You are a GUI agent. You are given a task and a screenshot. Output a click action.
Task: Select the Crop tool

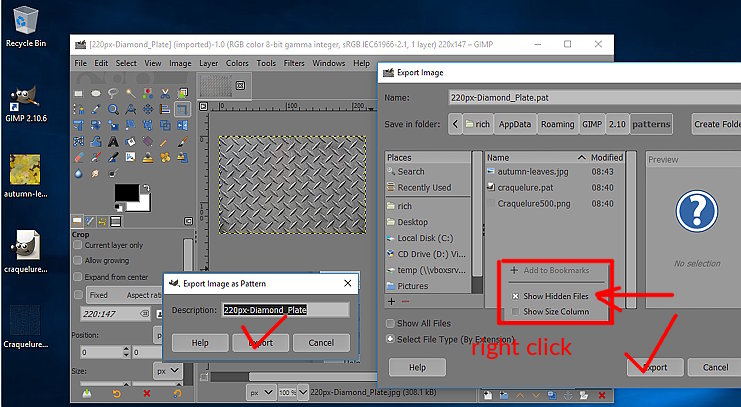click(182, 109)
